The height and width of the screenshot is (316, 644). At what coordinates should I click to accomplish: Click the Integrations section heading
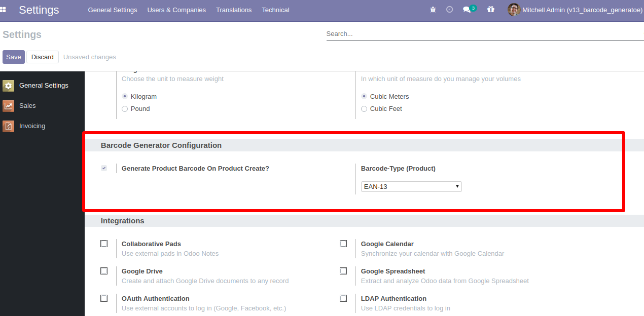[x=123, y=221]
